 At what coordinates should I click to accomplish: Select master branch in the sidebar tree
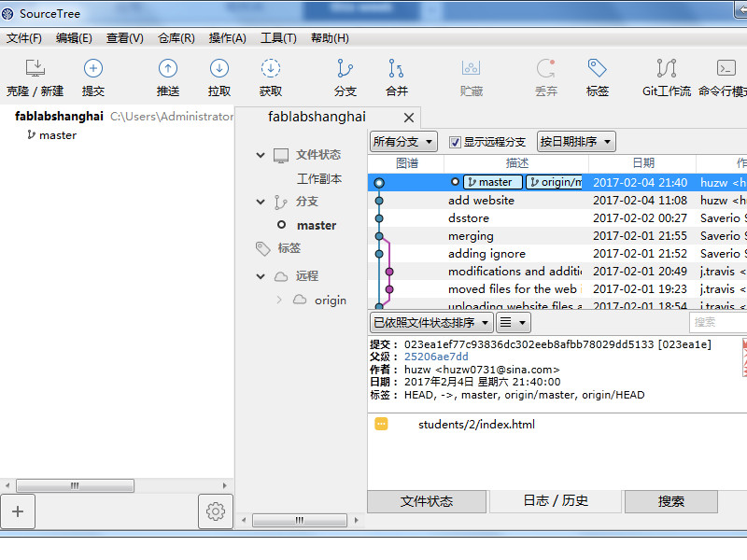coord(317,225)
